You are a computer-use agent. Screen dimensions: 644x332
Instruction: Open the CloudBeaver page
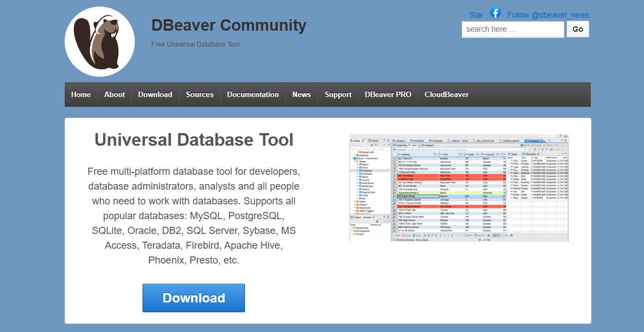click(447, 94)
